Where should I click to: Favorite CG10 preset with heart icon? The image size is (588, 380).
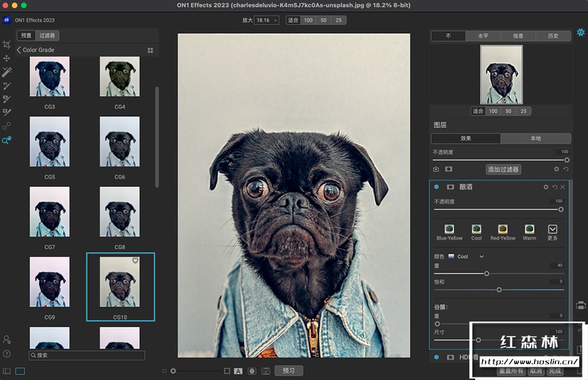(x=136, y=261)
